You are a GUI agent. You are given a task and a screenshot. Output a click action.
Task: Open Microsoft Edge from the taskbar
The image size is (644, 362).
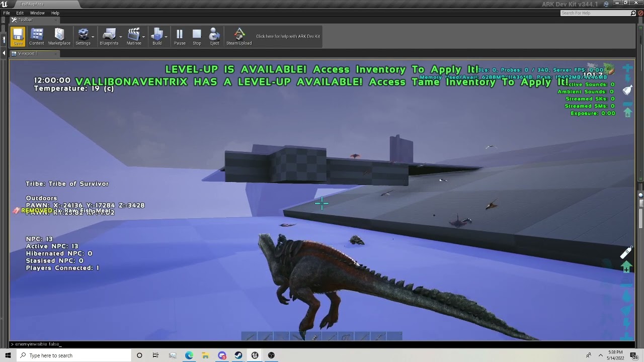pyautogui.click(x=189, y=355)
